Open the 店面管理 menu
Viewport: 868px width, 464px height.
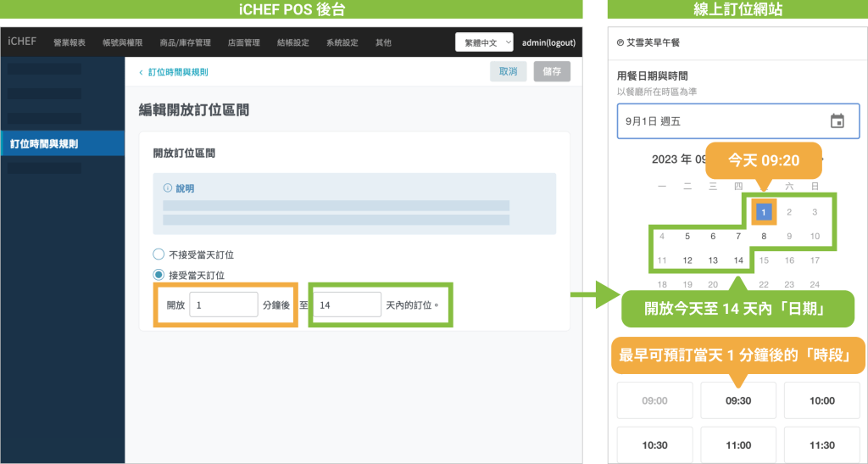[x=246, y=42]
